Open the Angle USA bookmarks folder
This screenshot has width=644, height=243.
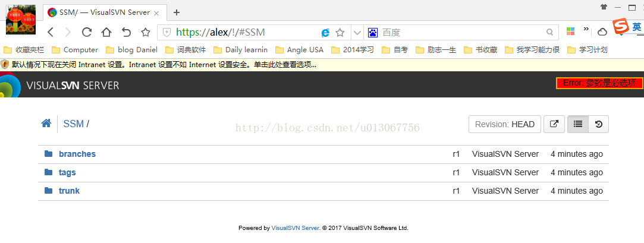tap(300, 50)
